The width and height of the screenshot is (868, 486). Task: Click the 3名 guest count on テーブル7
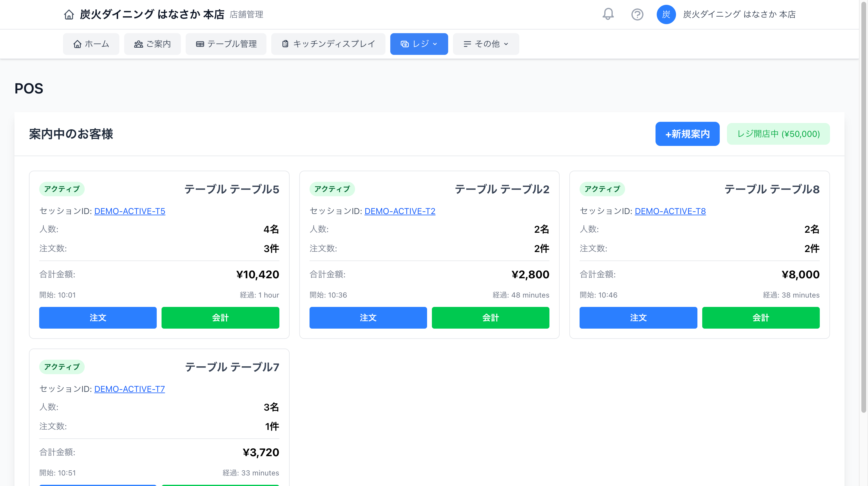(271, 407)
